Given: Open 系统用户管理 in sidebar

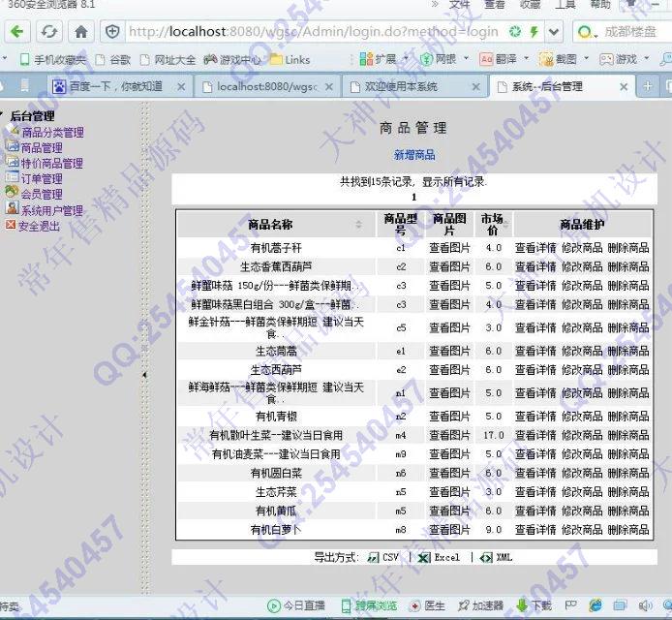Looking at the screenshot, I should [52, 210].
